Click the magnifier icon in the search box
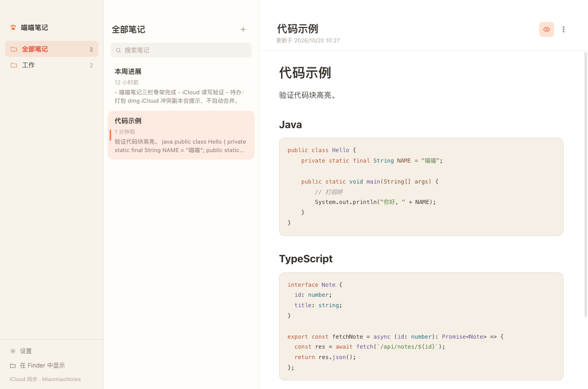The width and height of the screenshot is (588, 389). pos(118,50)
